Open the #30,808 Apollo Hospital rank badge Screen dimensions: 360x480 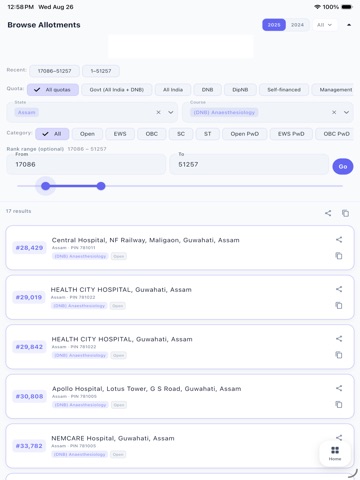pyautogui.click(x=29, y=396)
